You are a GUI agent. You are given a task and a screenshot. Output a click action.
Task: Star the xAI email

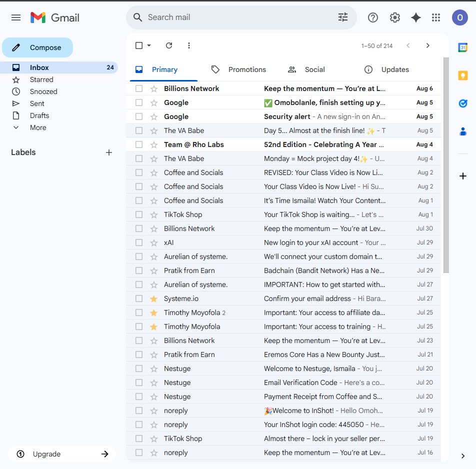[154, 243]
